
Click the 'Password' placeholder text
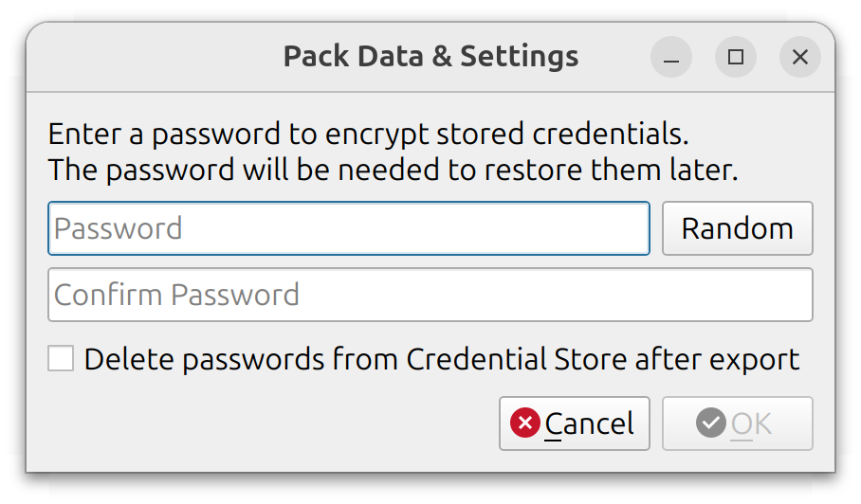coord(119,228)
